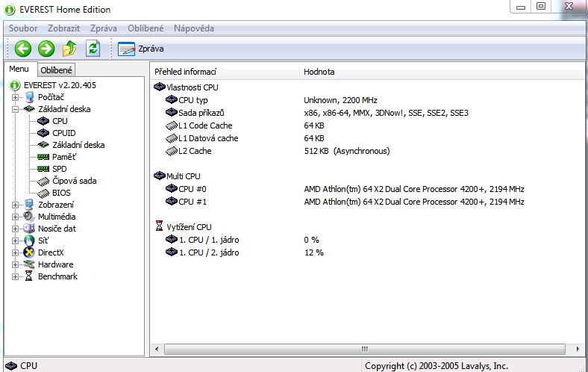The width and height of the screenshot is (588, 372).
Task: Open the Zpráva menu in menu bar
Action: pyautogui.click(x=104, y=28)
